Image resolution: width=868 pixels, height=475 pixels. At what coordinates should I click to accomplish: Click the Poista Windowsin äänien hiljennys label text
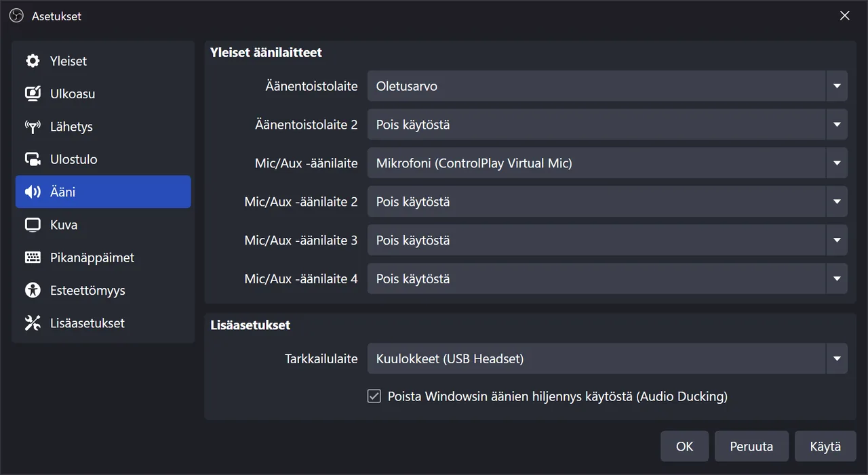557,396
